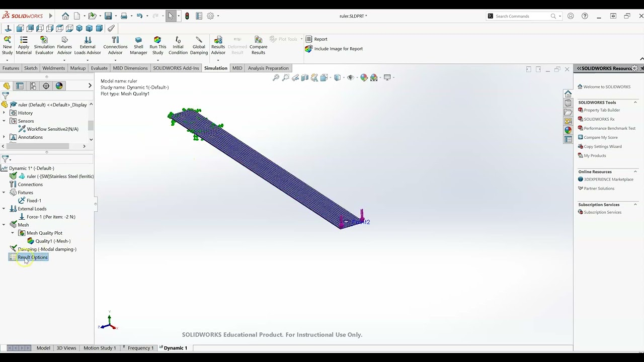Collapse the Sensors tree node
The height and width of the screenshot is (362, 644).
pyautogui.click(x=4, y=121)
